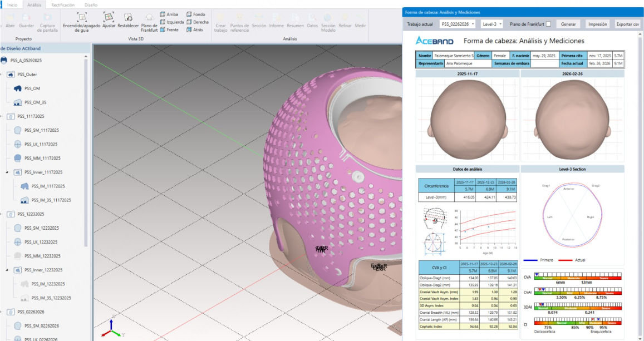Screen dimensions: 644x341
Task: Click the 2025-11-17 head scan thumbnail
Action: click(x=468, y=120)
